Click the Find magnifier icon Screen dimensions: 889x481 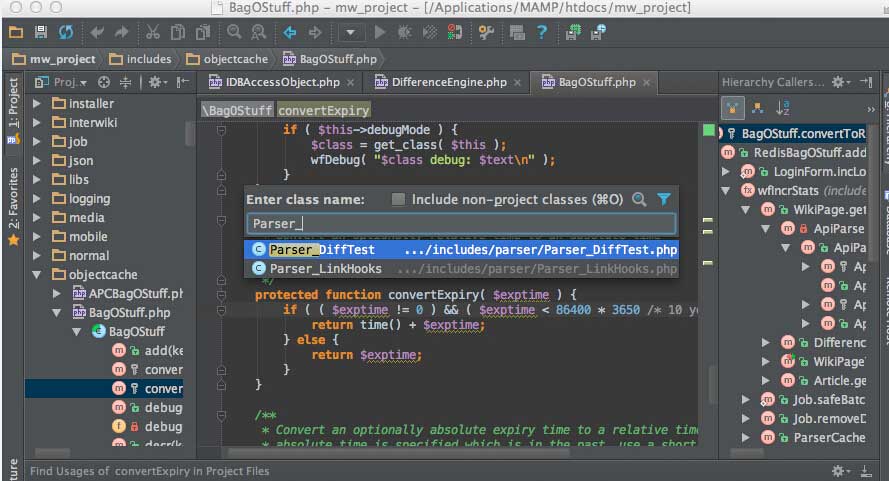pyautogui.click(x=234, y=32)
